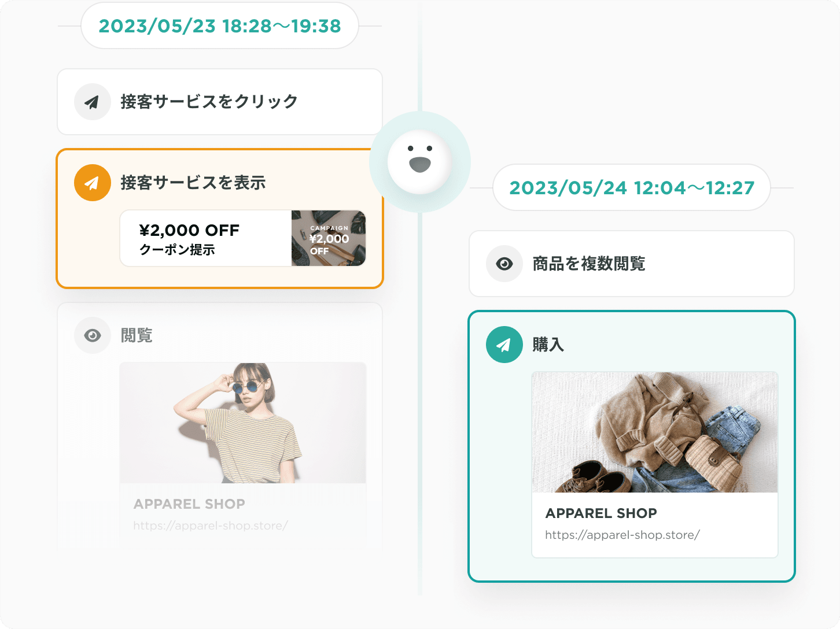Image resolution: width=840 pixels, height=629 pixels.
Task: Click the sweater and jeans outfit image
Action: [x=655, y=432]
